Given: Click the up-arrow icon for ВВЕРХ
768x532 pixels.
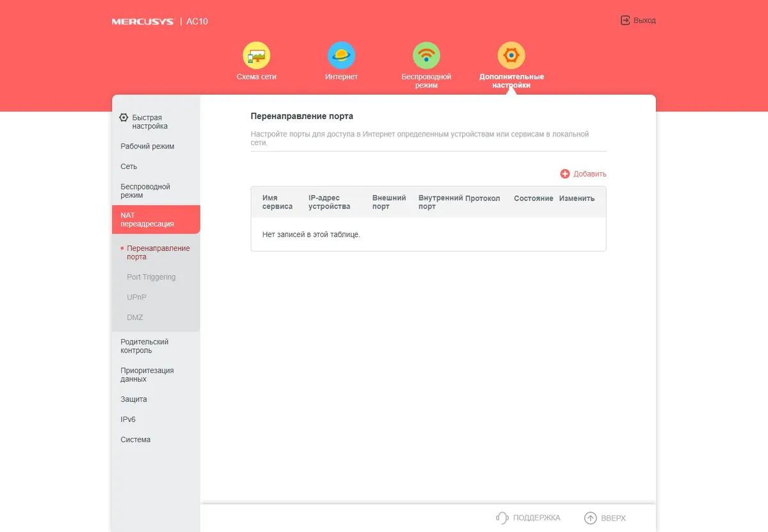Looking at the screenshot, I should point(591,518).
